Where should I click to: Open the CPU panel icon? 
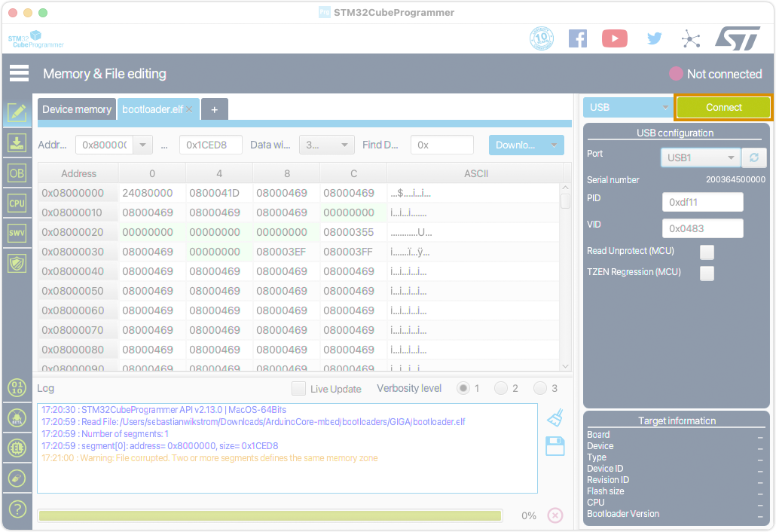[x=17, y=203]
